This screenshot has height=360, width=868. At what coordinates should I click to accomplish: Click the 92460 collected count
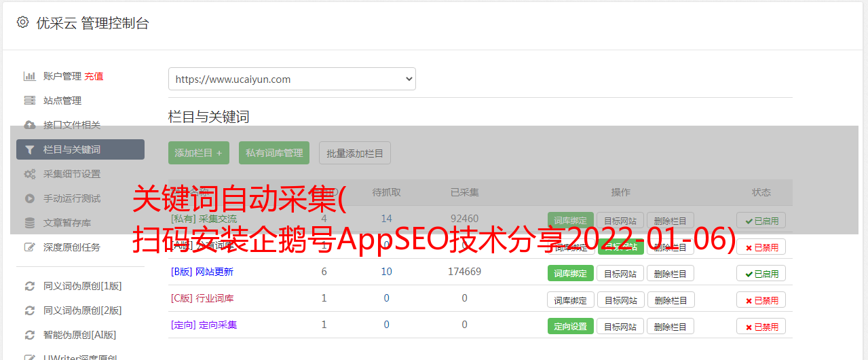pos(465,219)
